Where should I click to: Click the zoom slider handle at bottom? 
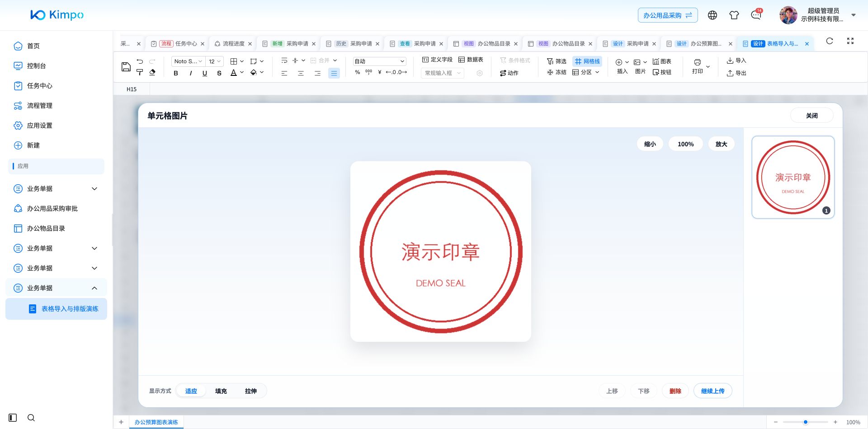pos(806,422)
